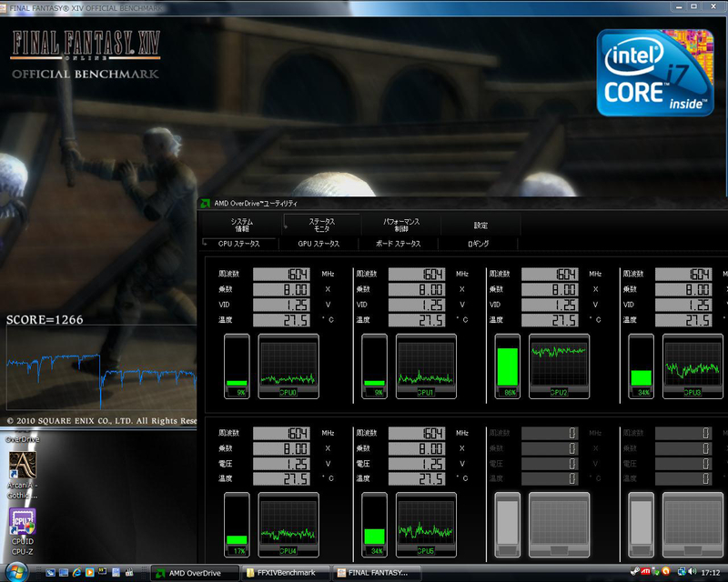Open the Steam tray icon

634,572
